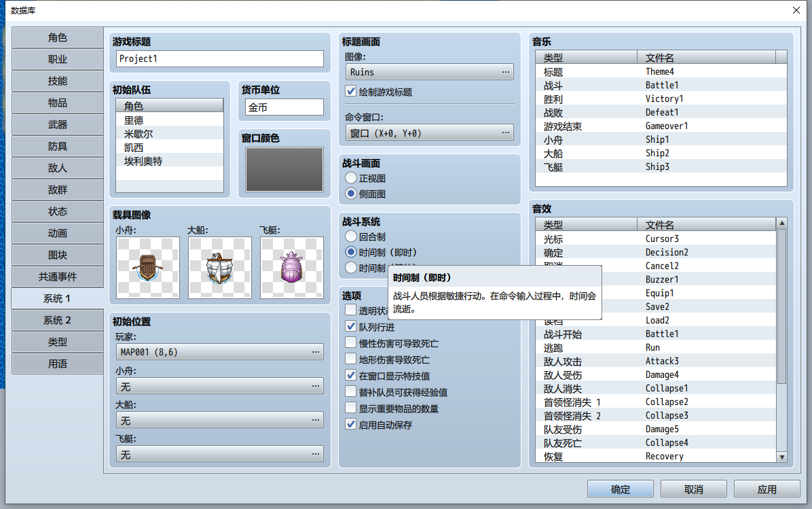Select the 游戏结束 Gameover1 music row

click(661, 126)
